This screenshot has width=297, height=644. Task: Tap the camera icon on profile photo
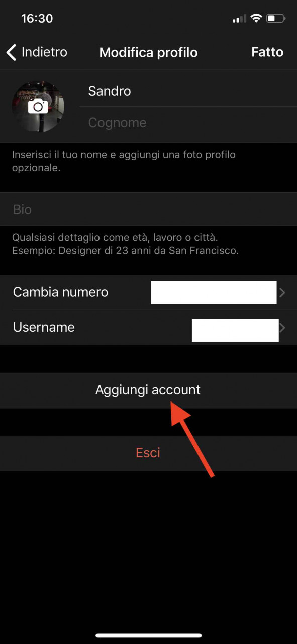pos(38,106)
